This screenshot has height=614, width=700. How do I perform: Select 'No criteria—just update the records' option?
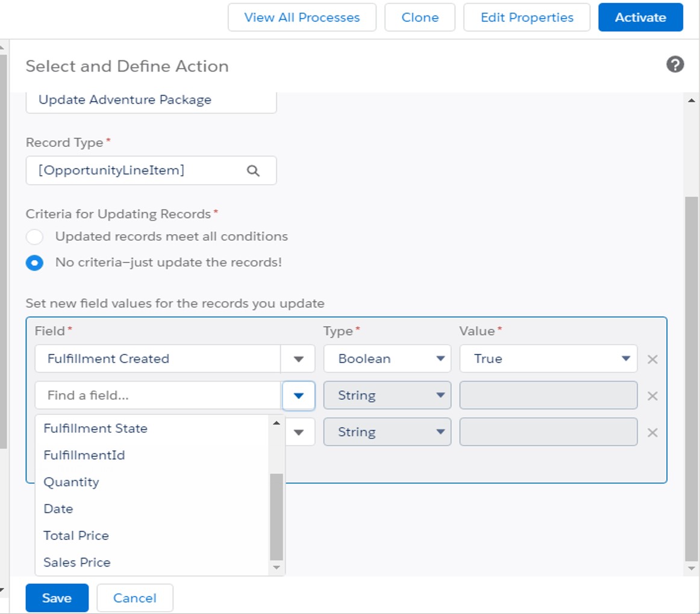pos(35,263)
